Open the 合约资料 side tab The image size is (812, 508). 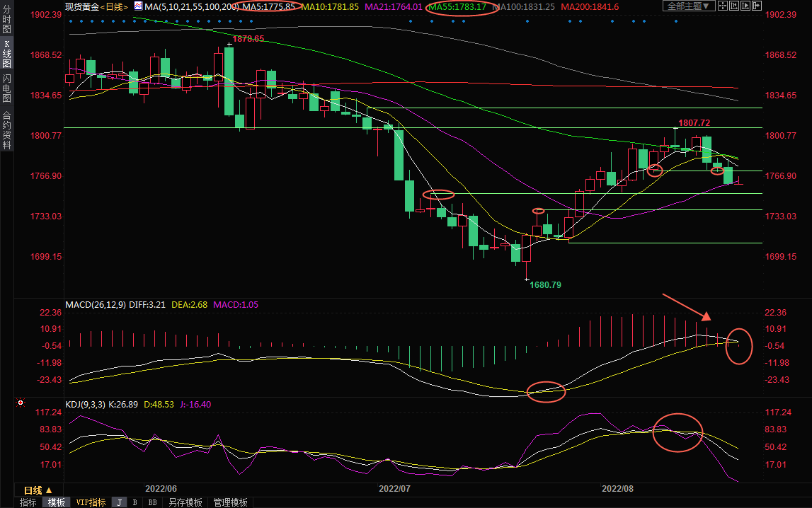[6, 129]
